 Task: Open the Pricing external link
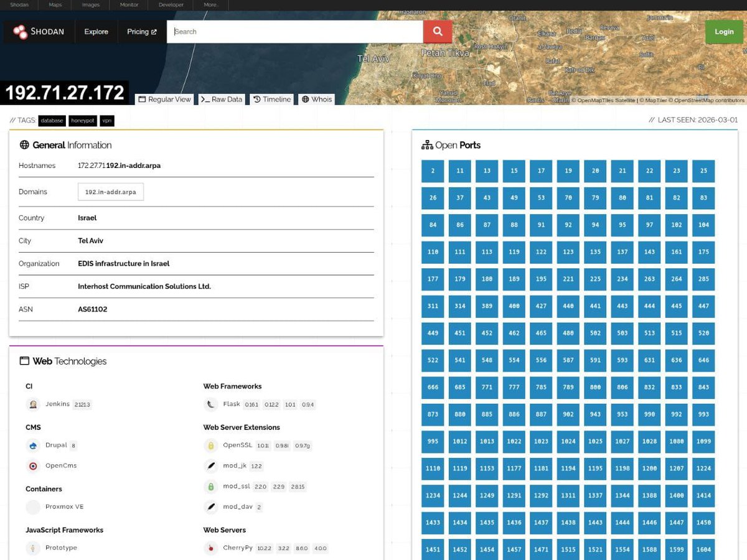pos(142,32)
